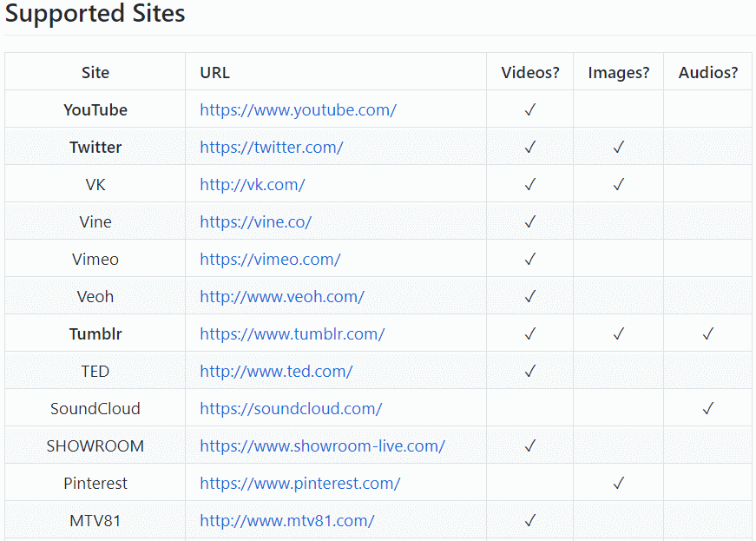Click the Images checkmark for VK
Viewport: 756px width, 541px height.
(619, 185)
